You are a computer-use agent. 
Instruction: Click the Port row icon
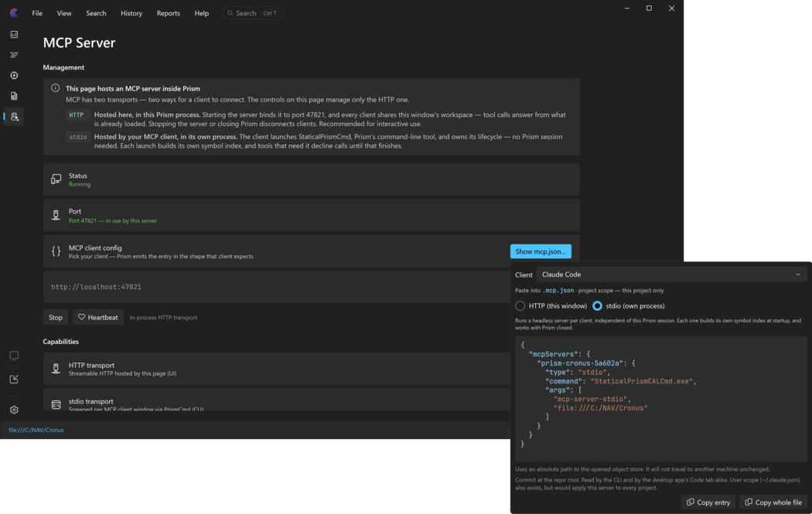[56, 216]
